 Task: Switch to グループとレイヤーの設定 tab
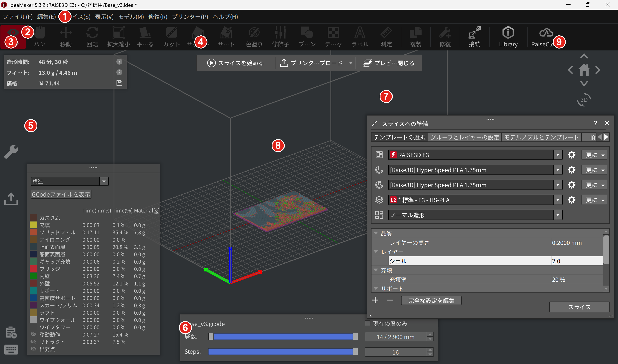pos(465,137)
